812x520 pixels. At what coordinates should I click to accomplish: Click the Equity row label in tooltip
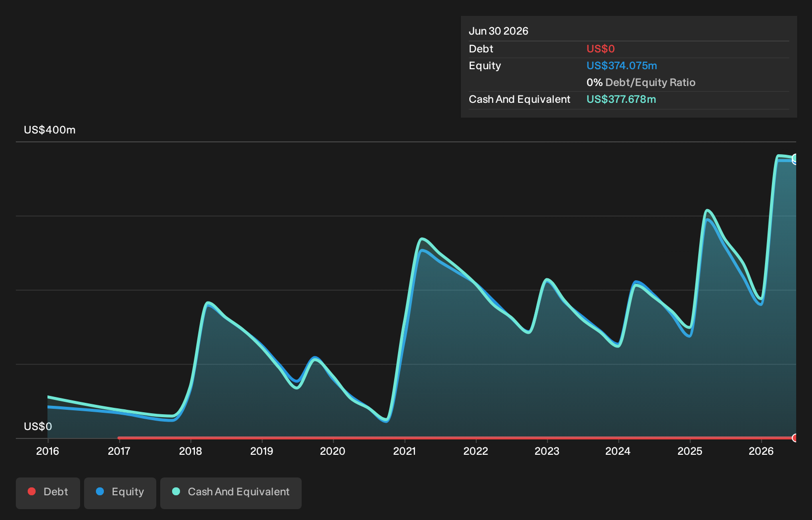point(485,66)
